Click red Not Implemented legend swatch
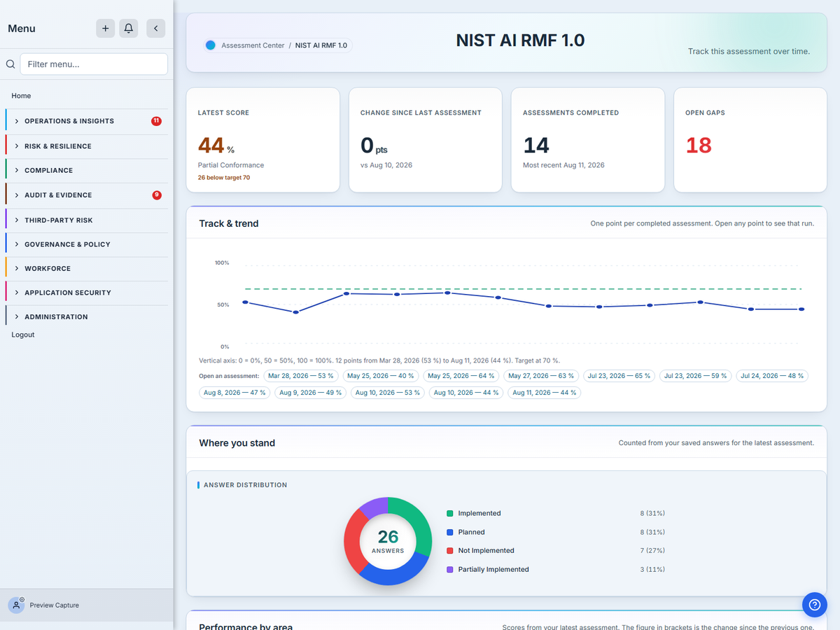This screenshot has height=630, width=840. coord(449,551)
